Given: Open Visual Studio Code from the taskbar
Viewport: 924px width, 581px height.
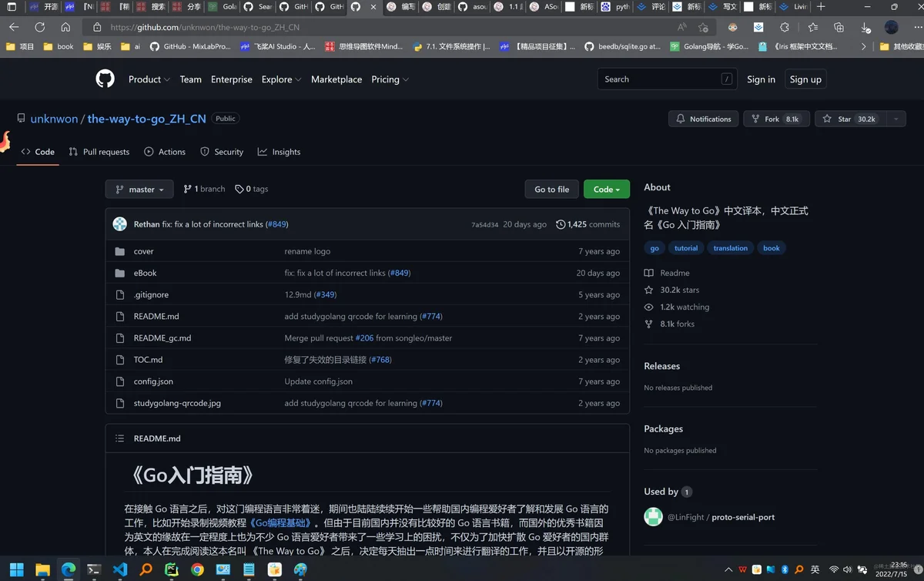Looking at the screenshot, I should (119, 569).
